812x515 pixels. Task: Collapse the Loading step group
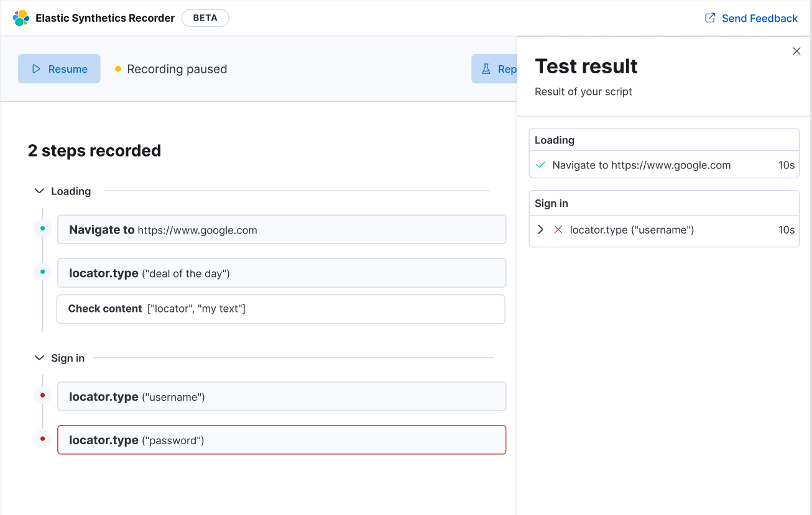[39, 191]
